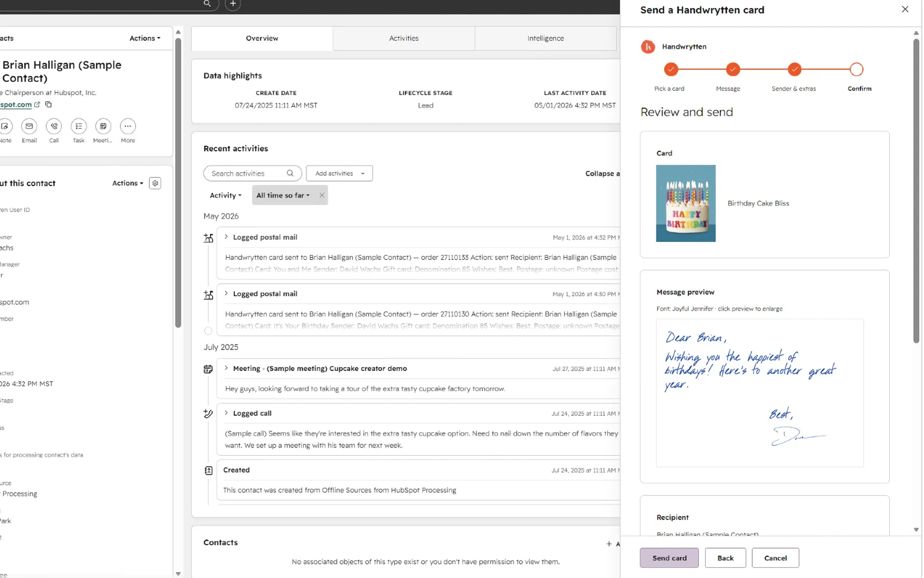Open the Activity filter dropdown
The image size is (924, 578).
pyautogui.click(x=225, y=195)
